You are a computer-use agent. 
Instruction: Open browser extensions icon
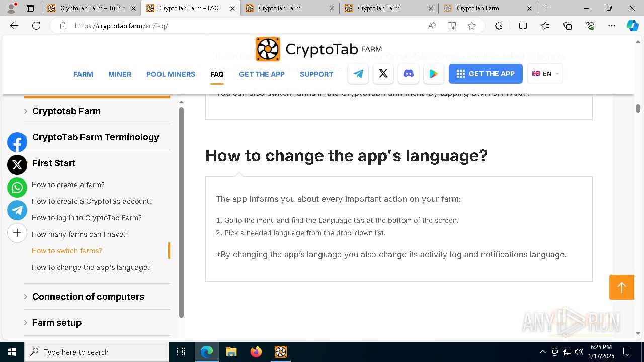point(499,26)
